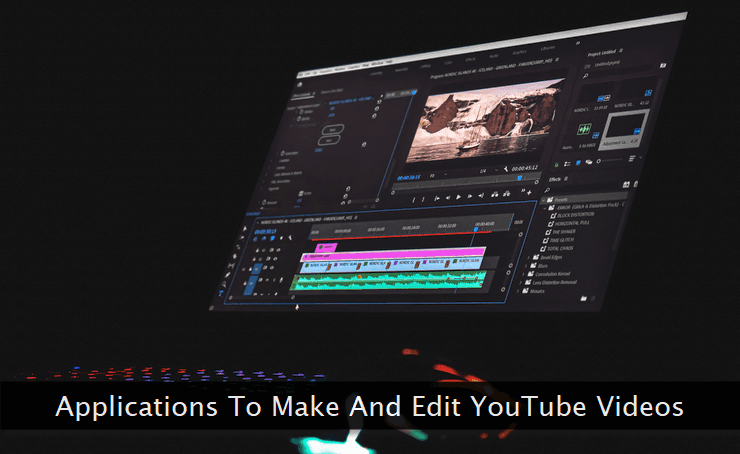Toggle eye visibility on NORDIC clips video track
The height and width of the screenshot is (454, 740).
click(271, 268)
